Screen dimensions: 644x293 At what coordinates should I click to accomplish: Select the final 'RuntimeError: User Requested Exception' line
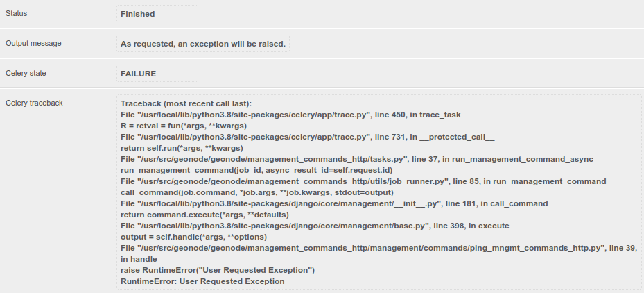coord(202,281)
